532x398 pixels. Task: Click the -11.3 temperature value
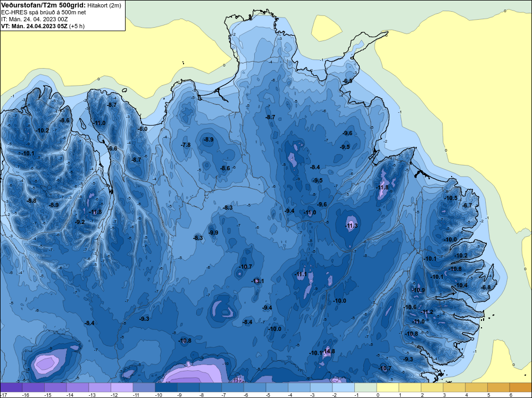351,226
